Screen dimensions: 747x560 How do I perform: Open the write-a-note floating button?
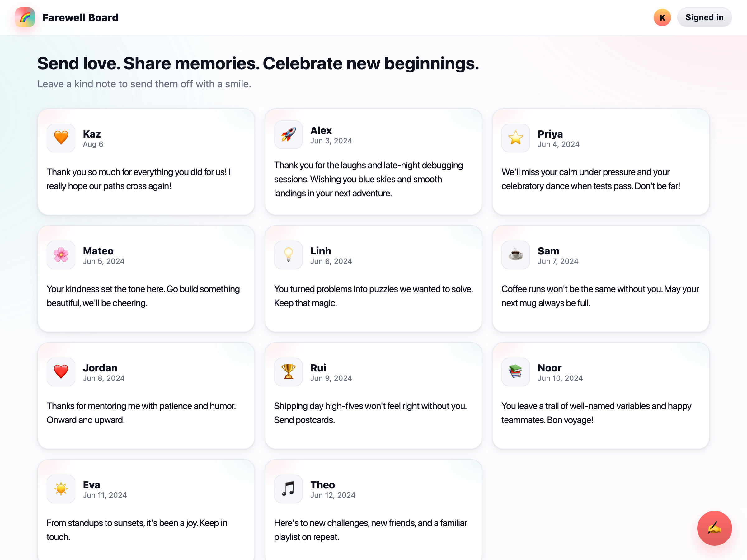tap(714, 528)
